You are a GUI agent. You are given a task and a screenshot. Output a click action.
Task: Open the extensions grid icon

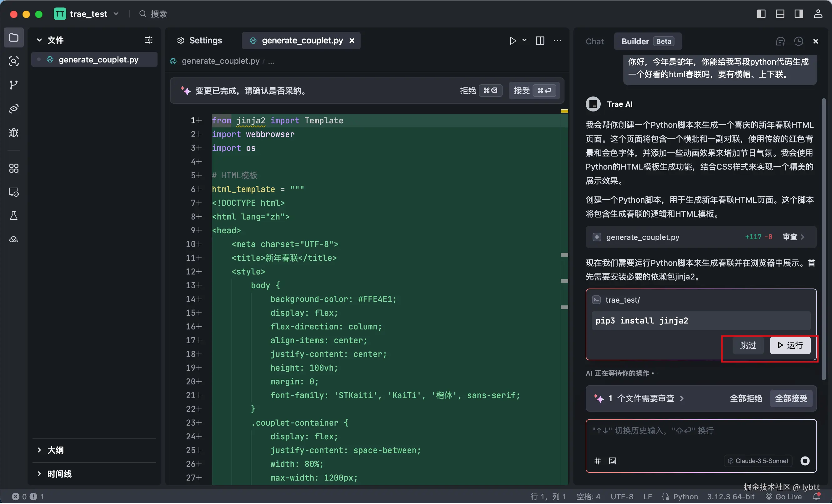point(13,168)
